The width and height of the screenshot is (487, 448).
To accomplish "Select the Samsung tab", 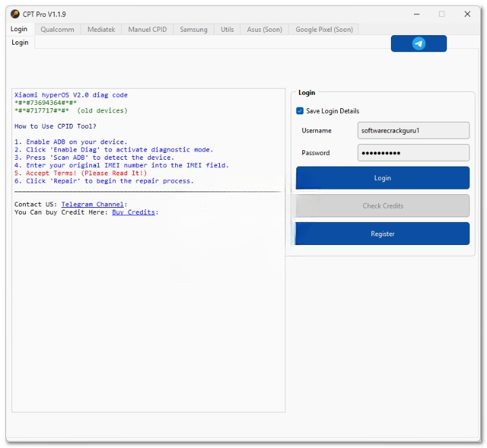I will 193,30.
